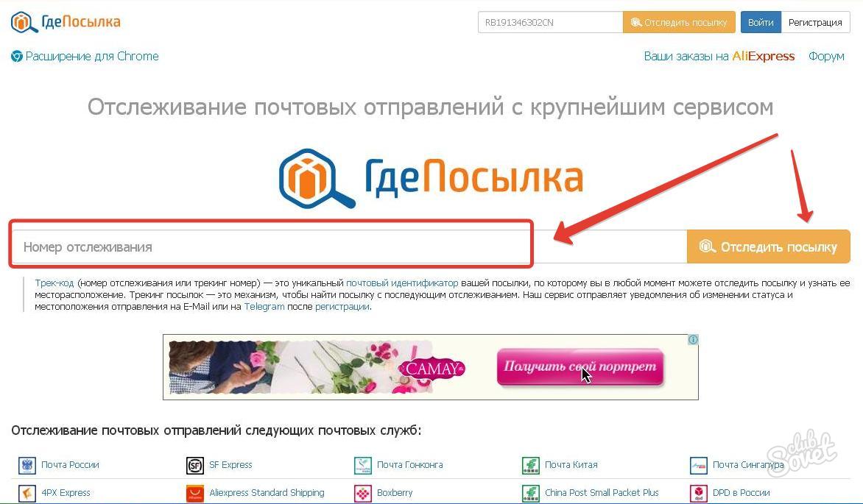This screenshot has width=863, height=504.
Task: Open the ad info icon on banner
Action: click(693, 340)
